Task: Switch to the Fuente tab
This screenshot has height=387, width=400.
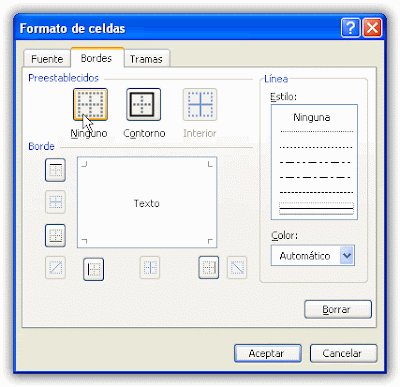Action: coord(47,59)
